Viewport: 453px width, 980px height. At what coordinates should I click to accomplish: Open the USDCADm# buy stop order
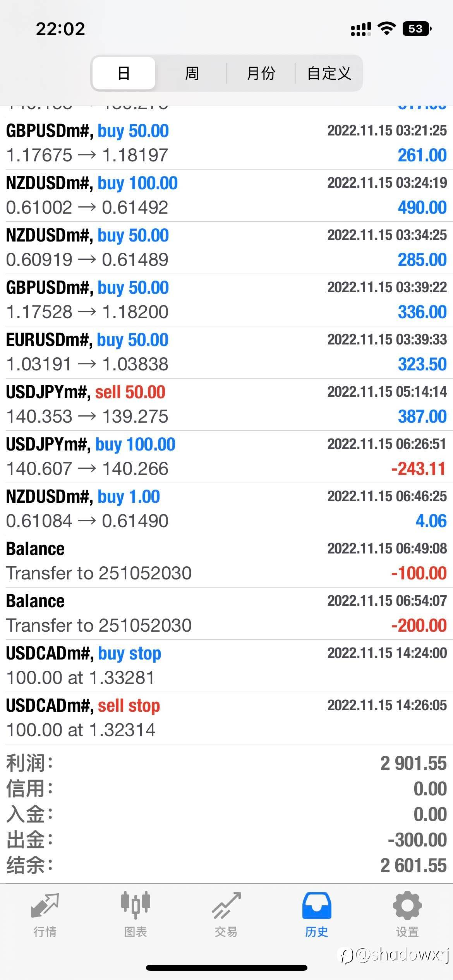(x=226, y=666)
